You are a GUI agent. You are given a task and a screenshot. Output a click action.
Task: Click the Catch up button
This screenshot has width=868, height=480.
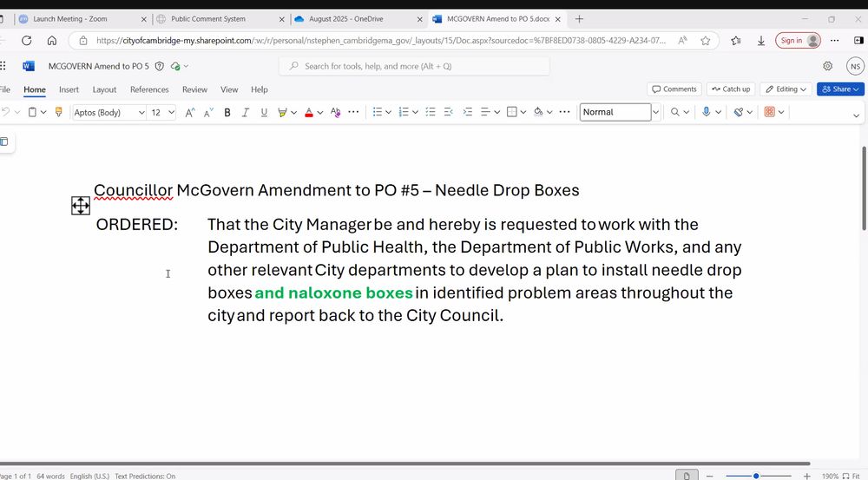pyautogui.click(x=731, y=89)
